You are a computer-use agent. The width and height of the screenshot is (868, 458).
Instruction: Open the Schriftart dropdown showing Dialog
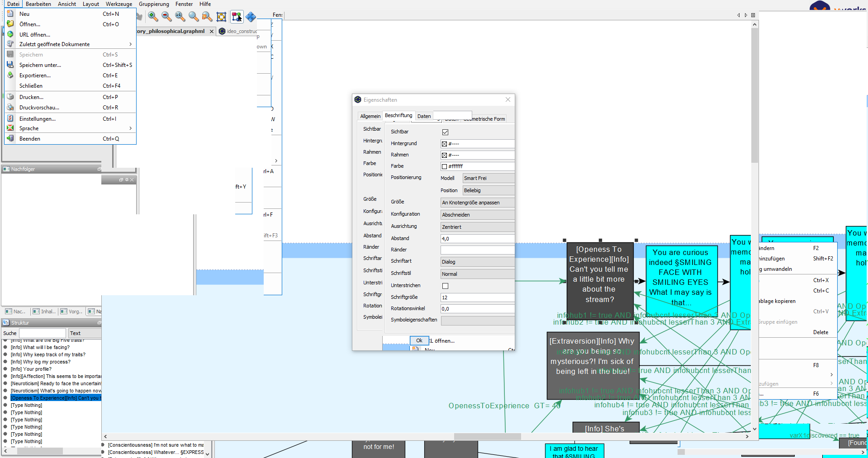pos(477,262)
